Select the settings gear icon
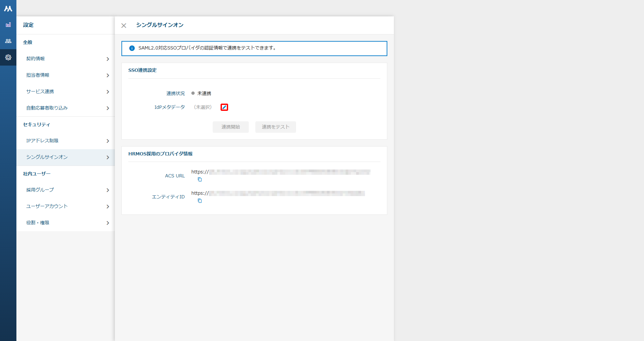644x341 pixels. 8,57
